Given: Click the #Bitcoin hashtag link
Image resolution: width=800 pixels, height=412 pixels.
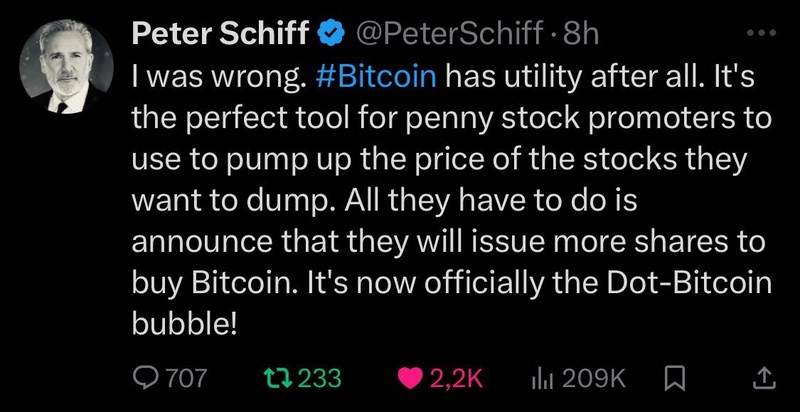Looking at the screenshot, I should 377,77.
